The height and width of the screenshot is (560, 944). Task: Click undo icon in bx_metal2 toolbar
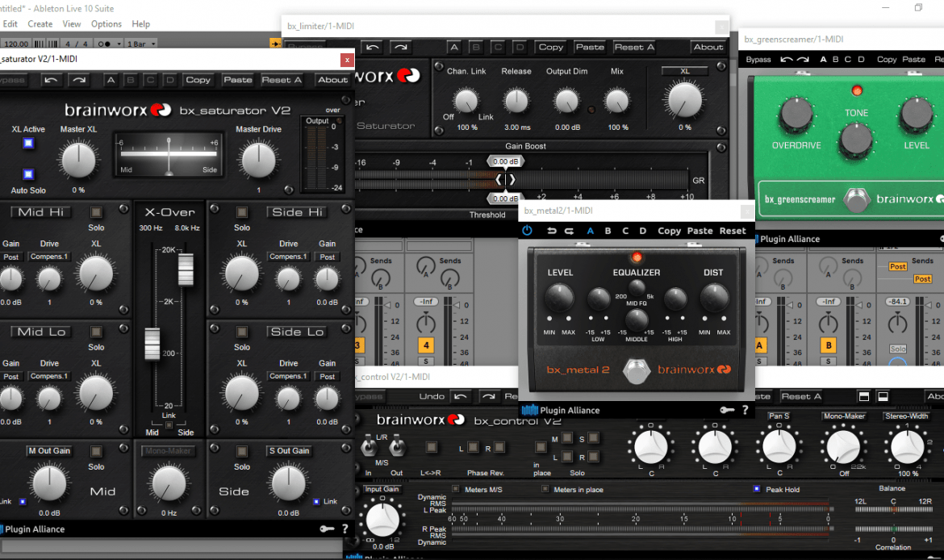pyautogui.click(x=551, y=231)
